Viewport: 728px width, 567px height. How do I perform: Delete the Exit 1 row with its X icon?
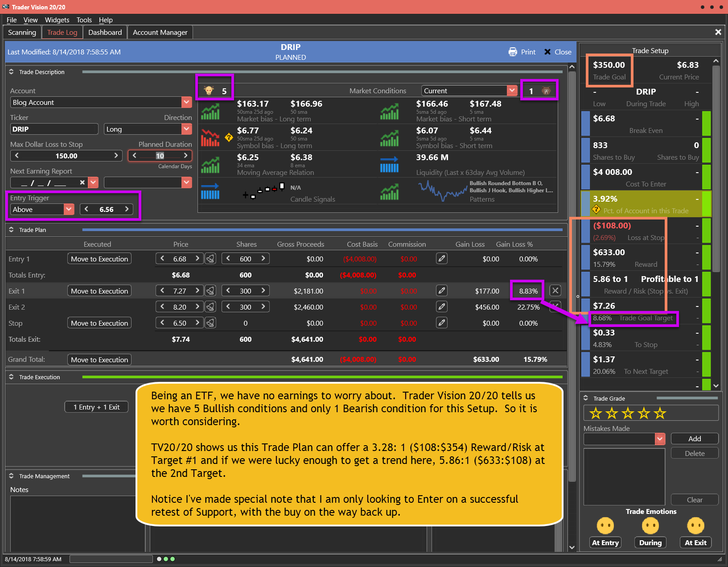tap(555, 290)
